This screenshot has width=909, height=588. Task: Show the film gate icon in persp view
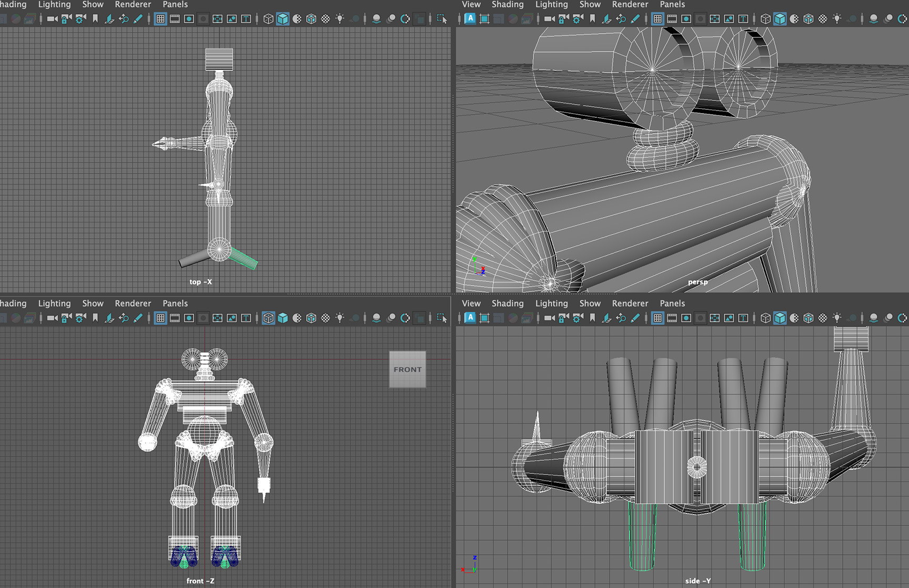pos(672,18)
